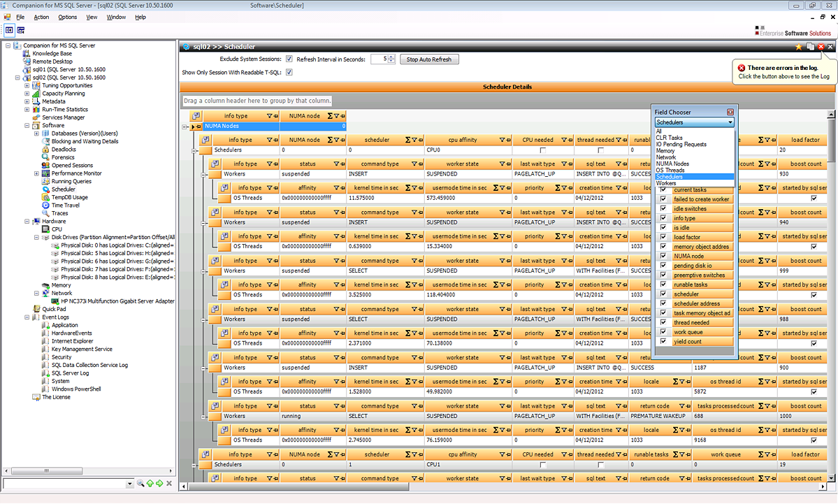Close the Field Chooser panel
Viewport: 838px width, 504px height.
click(730, 113)
